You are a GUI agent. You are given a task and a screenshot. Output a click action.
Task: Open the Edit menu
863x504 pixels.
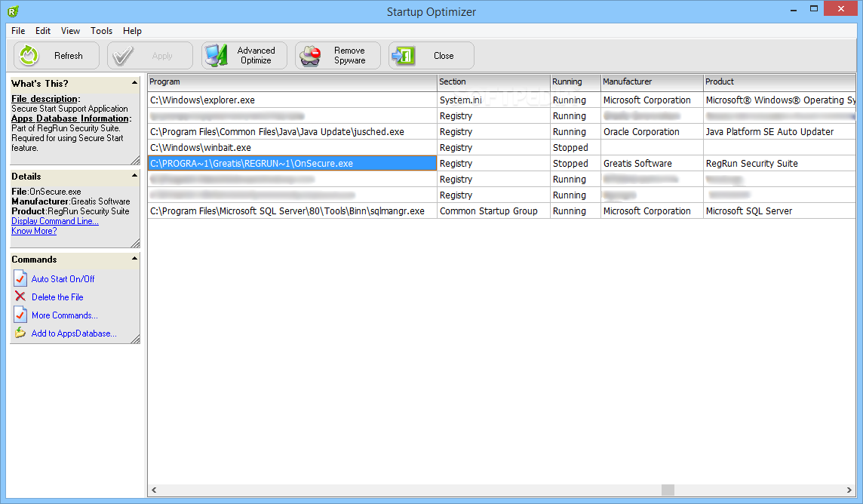pos(43,31)
